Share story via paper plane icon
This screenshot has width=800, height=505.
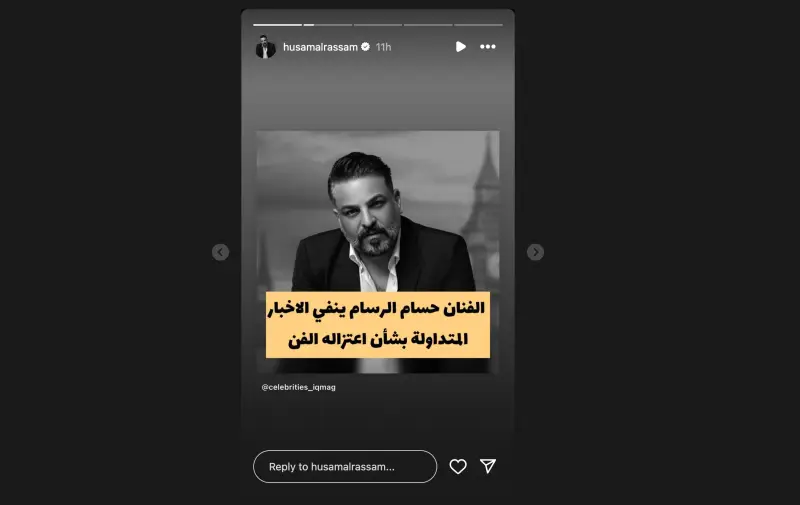488,466
